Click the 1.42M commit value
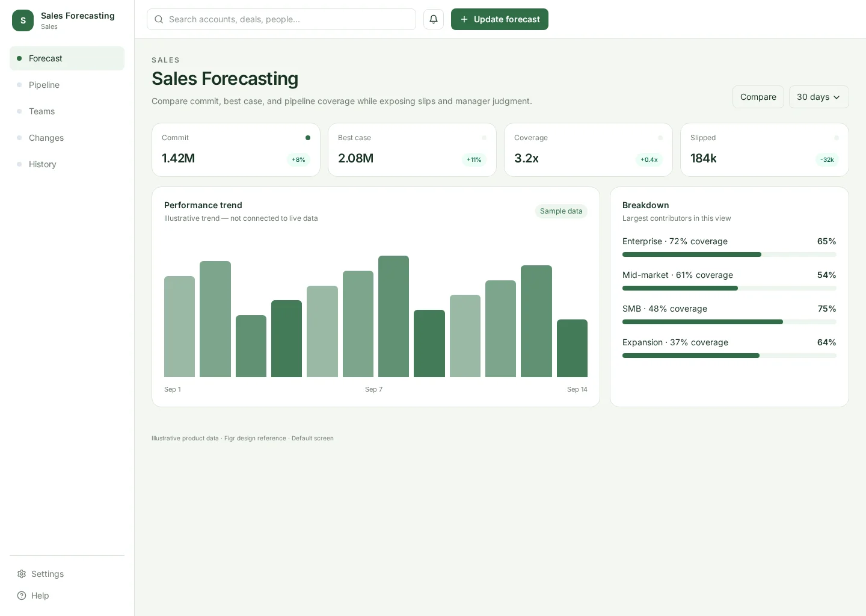This screenshot has height=616, width=866. [x=178, y=158]
